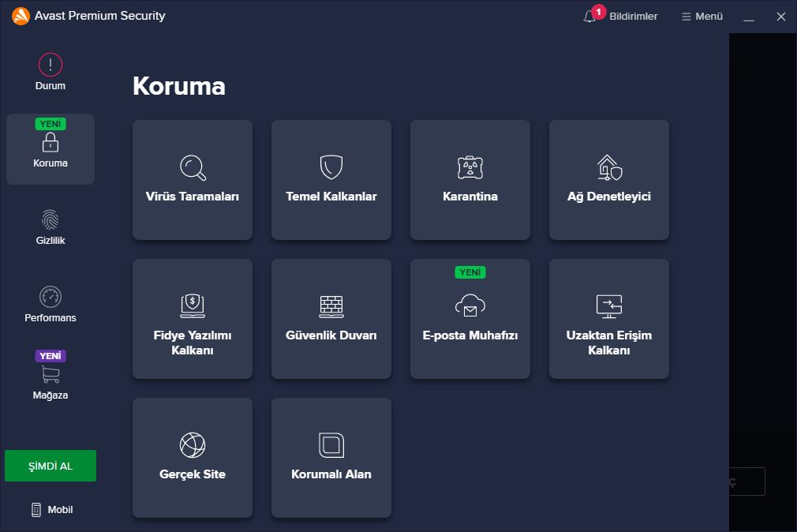The width and height of the screenshot is (797, 532).
Task: Open the Bildirimler notifications link
Action: pos(634,17)
